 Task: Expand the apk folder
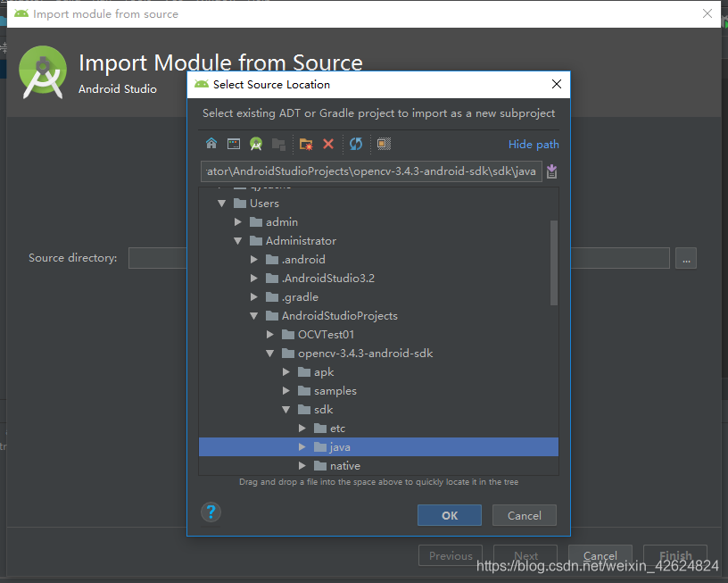pos(286,372)
